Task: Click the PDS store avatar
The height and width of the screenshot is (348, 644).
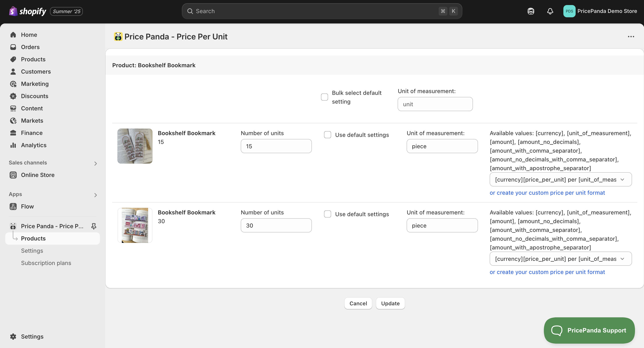Action: coord(569,11)
